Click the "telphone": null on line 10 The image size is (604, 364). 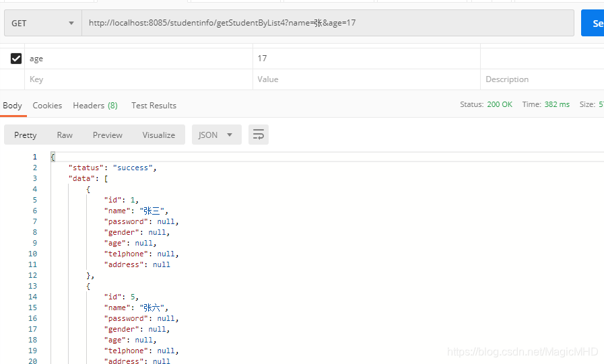click(141, 254)
